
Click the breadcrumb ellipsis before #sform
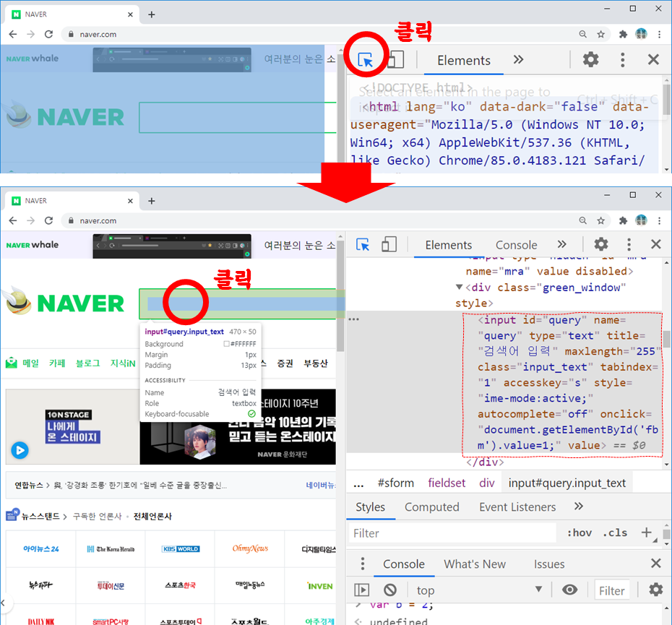coord(358,484)
